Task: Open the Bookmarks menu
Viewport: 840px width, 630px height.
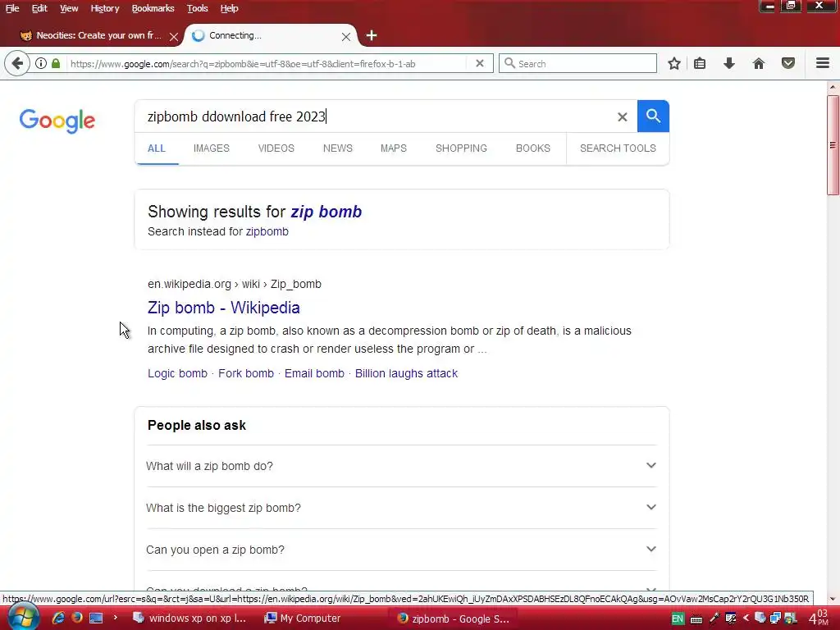Action: pyautogui.click(x=153, y=8)
